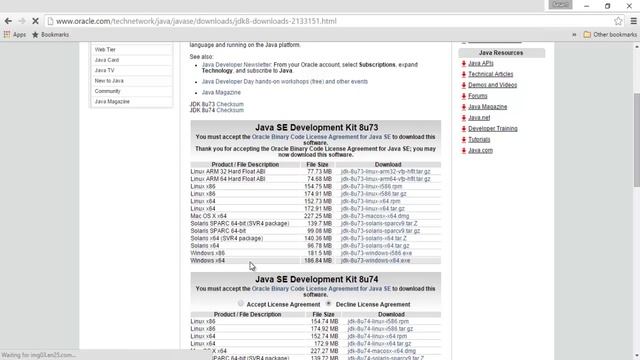The image size is (640, 360).
Task: Open license agreement link under Kit 8u74
Action: click(321, 289)
